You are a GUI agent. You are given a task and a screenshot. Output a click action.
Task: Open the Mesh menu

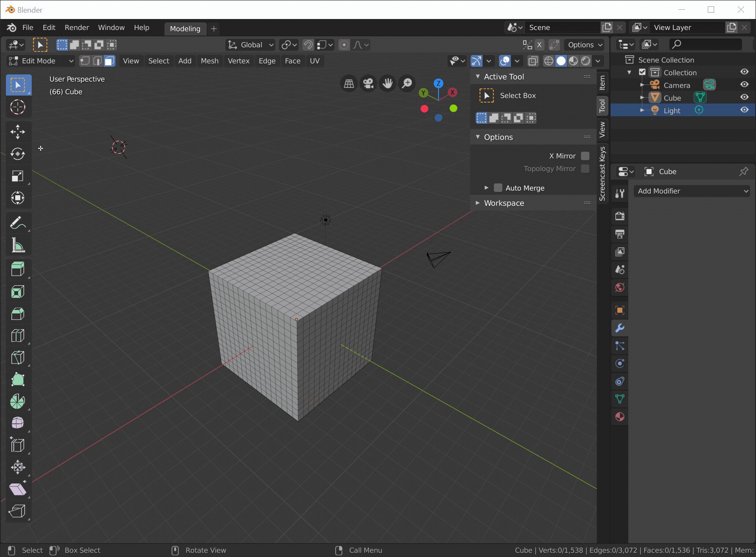pos(210,61)
